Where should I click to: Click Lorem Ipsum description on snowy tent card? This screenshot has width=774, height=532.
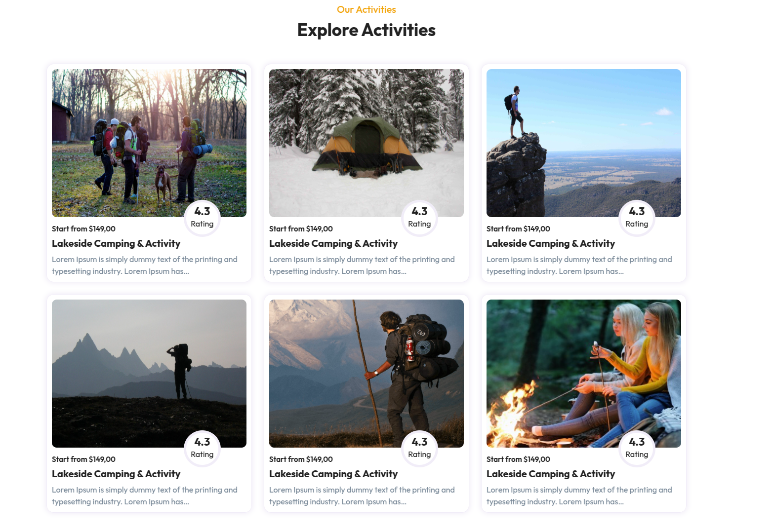coord(362,266)
